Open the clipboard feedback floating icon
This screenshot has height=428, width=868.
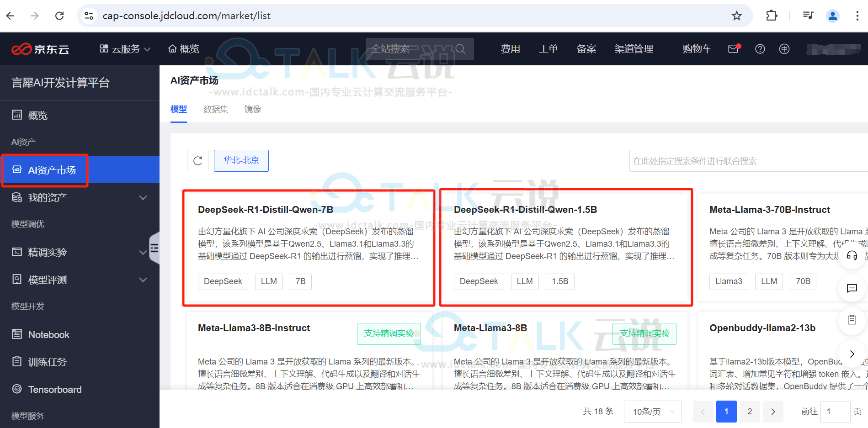(852, 320)
